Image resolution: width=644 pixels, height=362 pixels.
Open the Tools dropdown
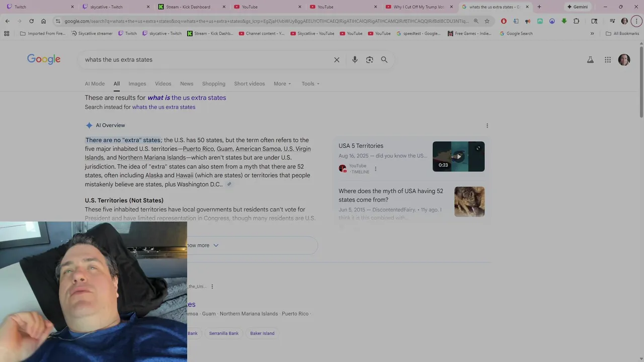click(310, 84)
